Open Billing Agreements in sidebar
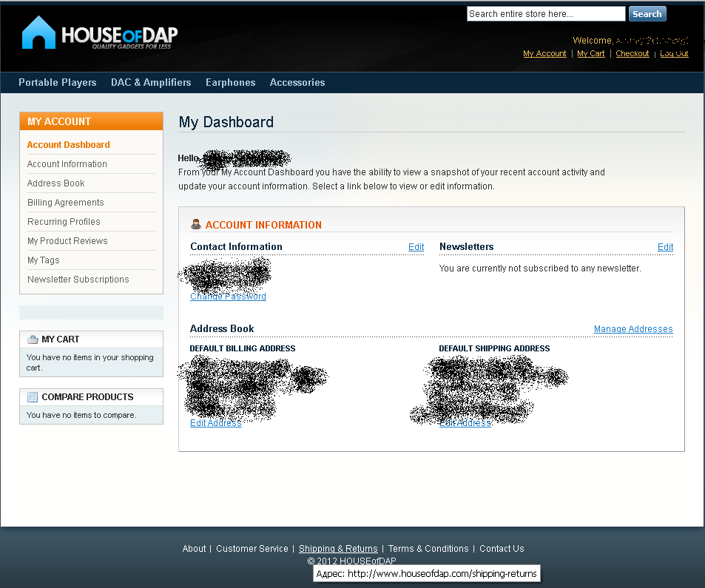Viewport: 705px width, 588px height. pos(66,203)
